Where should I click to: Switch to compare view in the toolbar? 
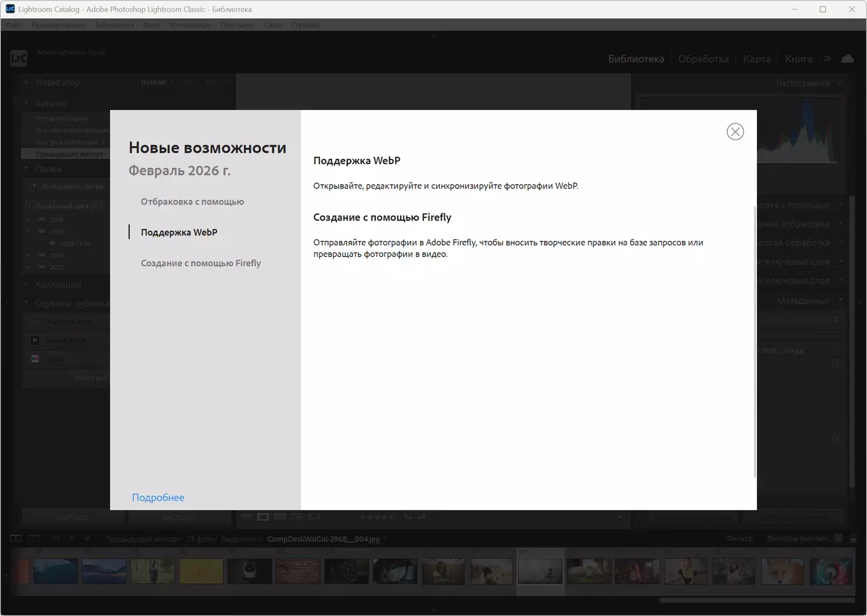[280, 517]
